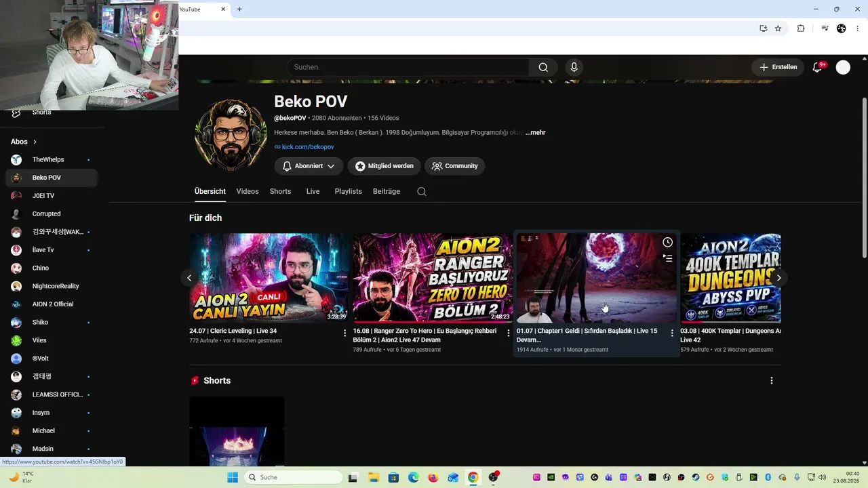
Task: Open the YouTube account avatar menu
Action: point(843,67)
